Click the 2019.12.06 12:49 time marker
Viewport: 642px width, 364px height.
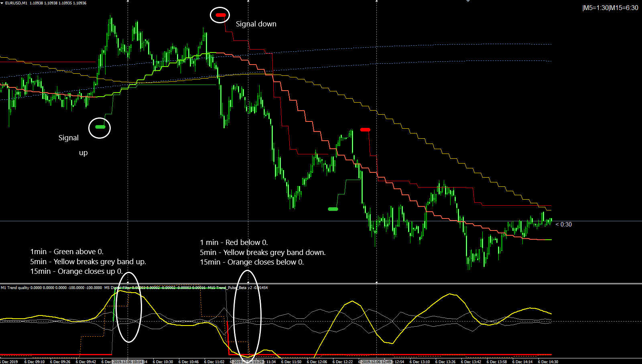click(376, 362)
